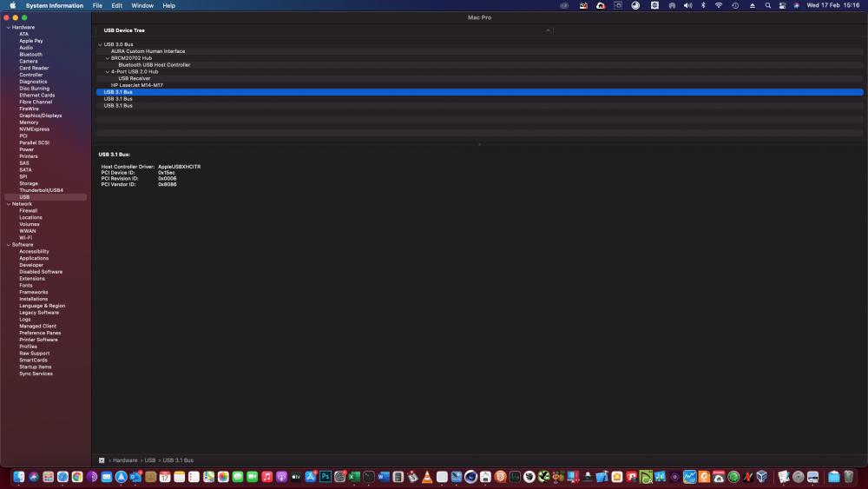Open Photos from the Dock
This screenshot has height=489, width=868.
[x=223, y=477]
